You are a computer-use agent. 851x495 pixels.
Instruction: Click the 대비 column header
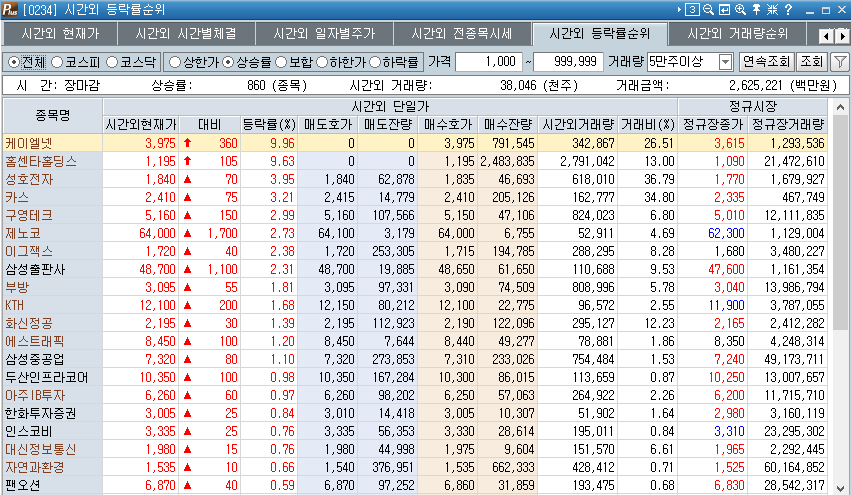tap(209, 125)
